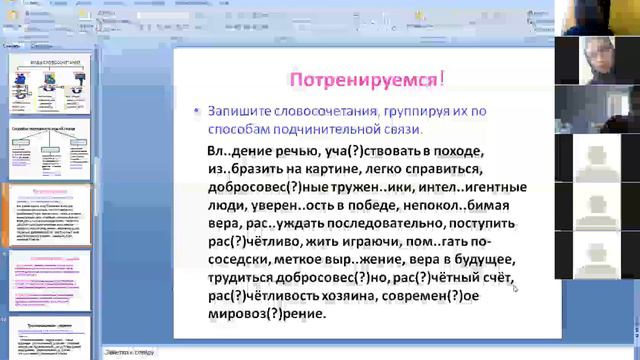Select the topmost participant video tile
Viewport: 640px width, 360px height.
597,18
